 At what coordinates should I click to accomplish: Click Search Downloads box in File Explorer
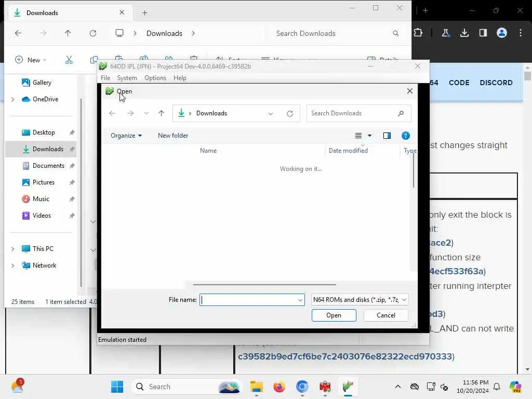tap(336, 33)
